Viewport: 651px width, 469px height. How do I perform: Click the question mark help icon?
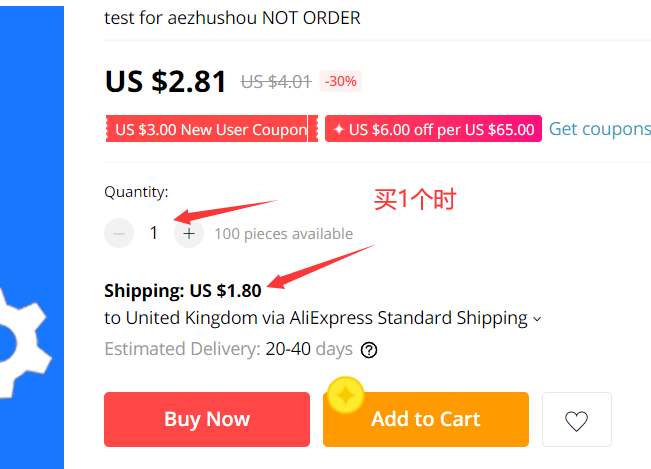369,350
